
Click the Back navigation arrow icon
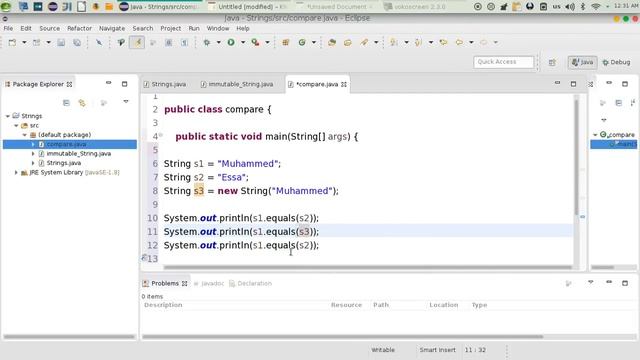pos(460,42)
